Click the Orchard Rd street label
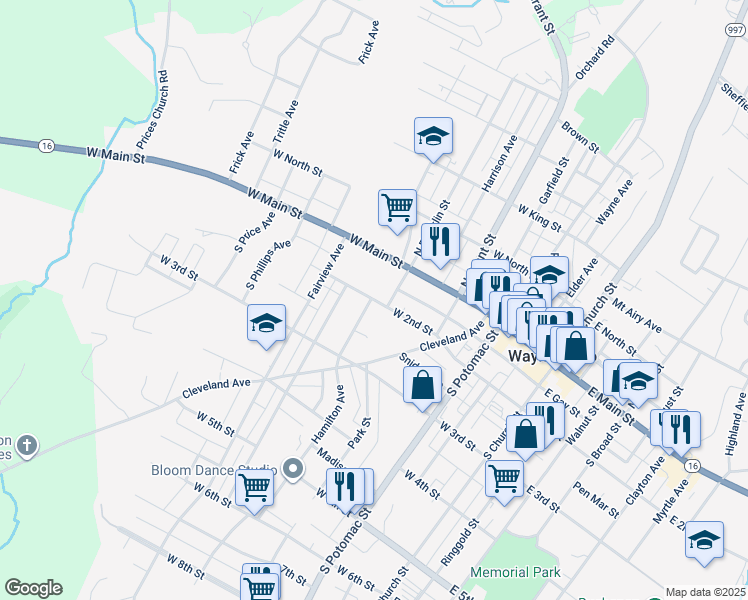Image resolution: width=748 pixels, height=600 pixels. [x=595, y=58]
